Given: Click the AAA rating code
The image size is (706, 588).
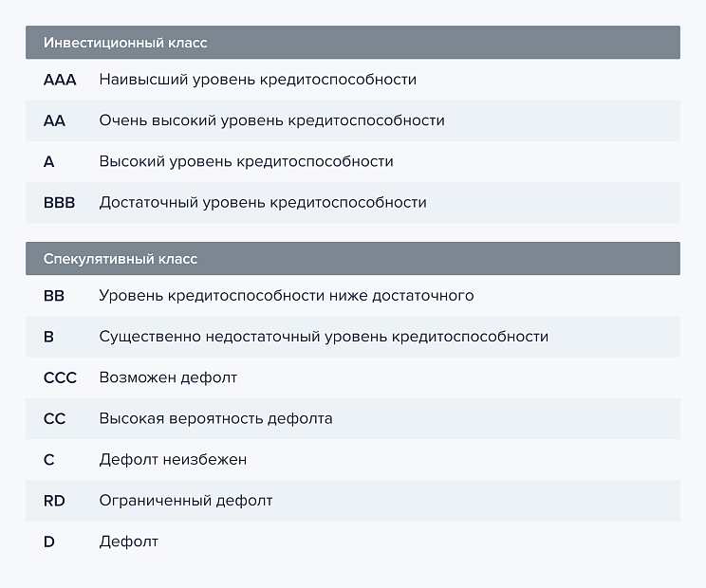Looking at the screenshot, I should [60, 80].
